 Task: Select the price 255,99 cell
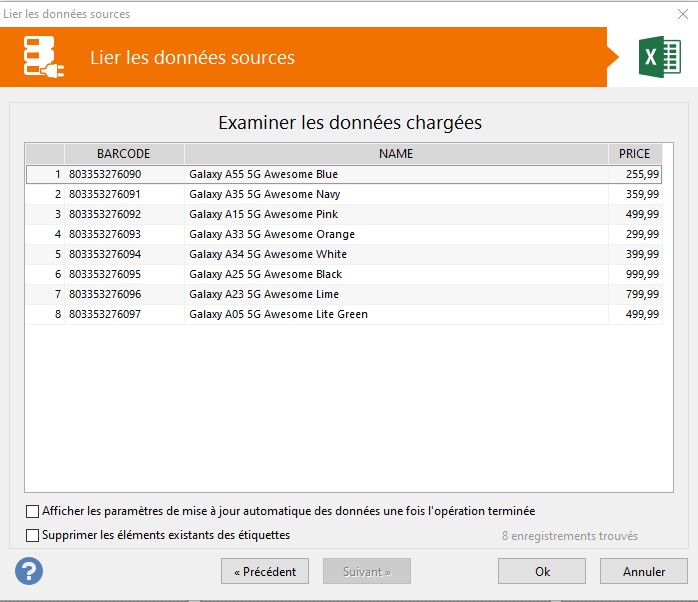635,174
